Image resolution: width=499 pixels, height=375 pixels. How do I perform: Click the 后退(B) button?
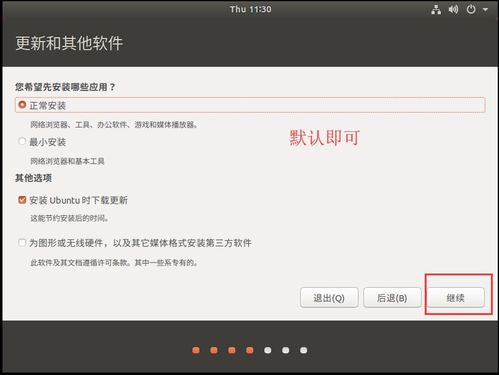click(392, 298)
